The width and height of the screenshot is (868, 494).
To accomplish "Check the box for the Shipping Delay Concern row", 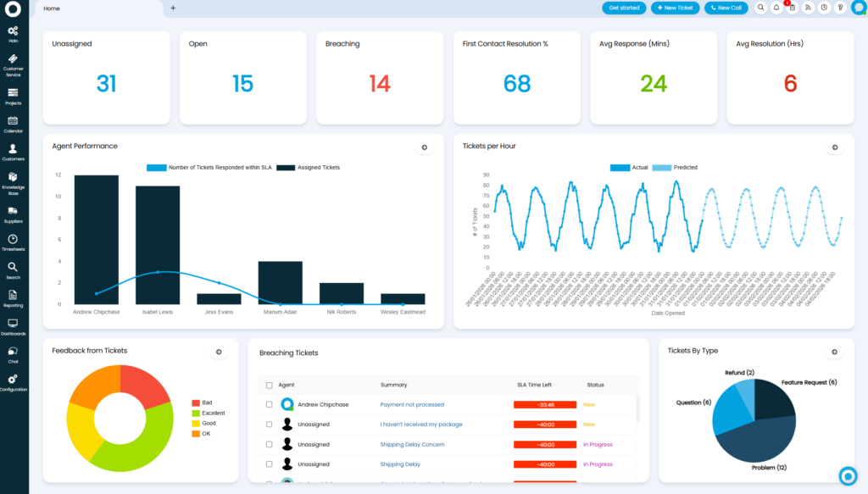I will coord(270,444).
